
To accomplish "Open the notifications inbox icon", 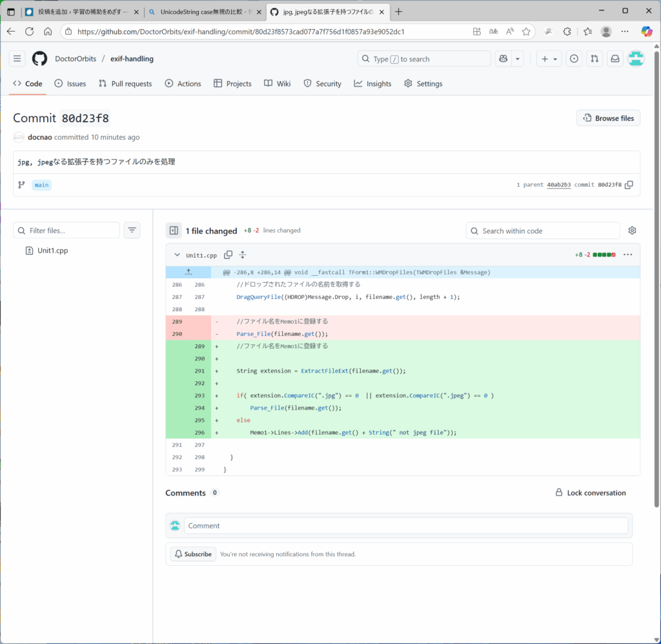I will click(x=615, y=59).
